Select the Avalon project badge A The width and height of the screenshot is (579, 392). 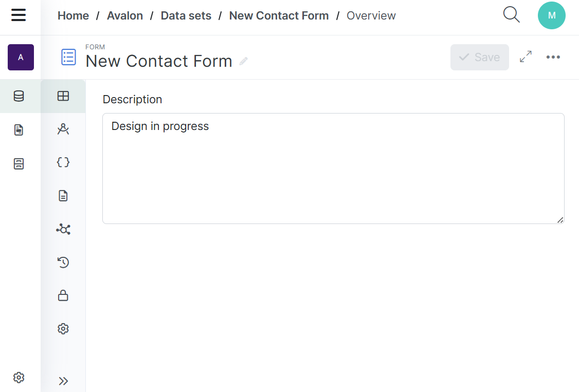(x=21, y=57)
